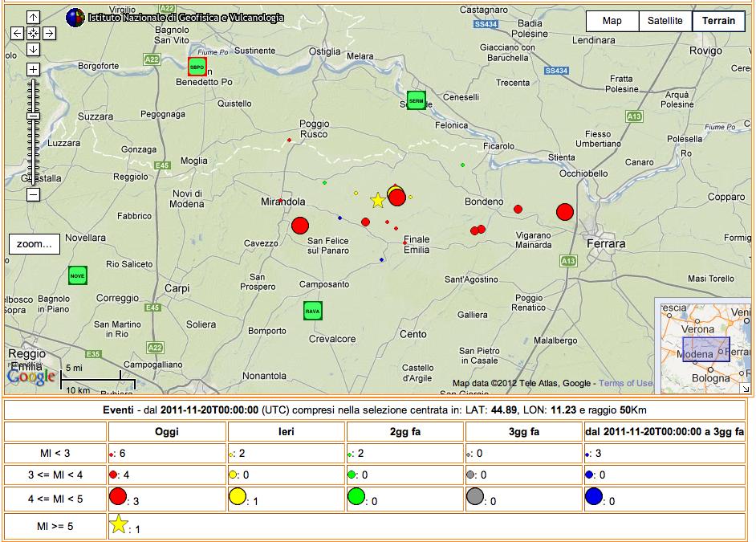Pan the map left with the arrow
The image size is (756, 542).
pyautogui.click(x=17, y=33)
